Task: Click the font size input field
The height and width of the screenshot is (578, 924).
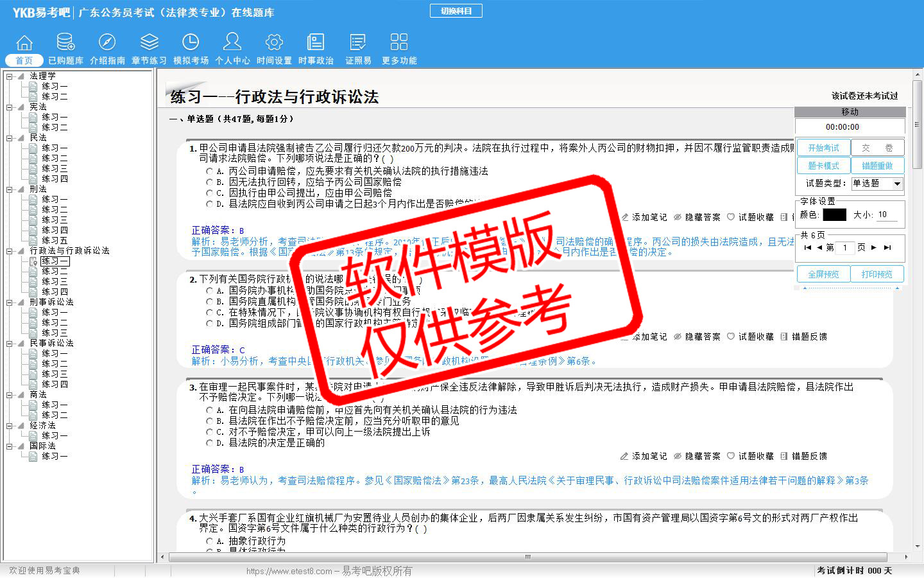Action: tap(887, 215)
